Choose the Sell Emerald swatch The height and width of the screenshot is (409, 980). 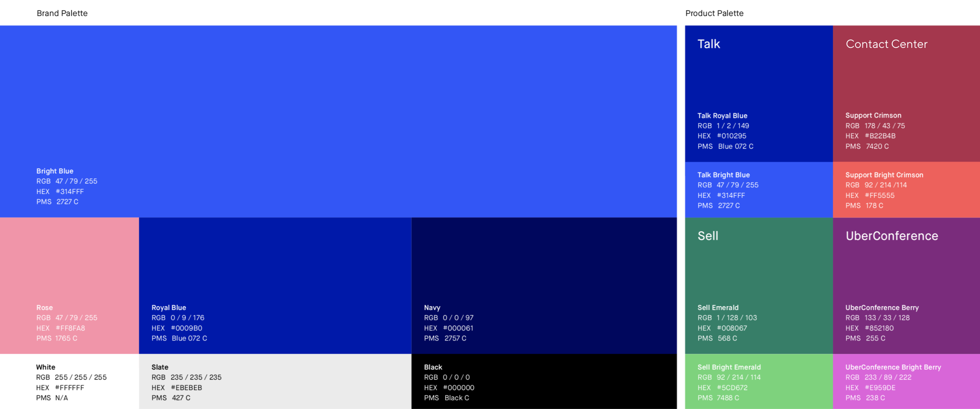[x=759, y=286]
